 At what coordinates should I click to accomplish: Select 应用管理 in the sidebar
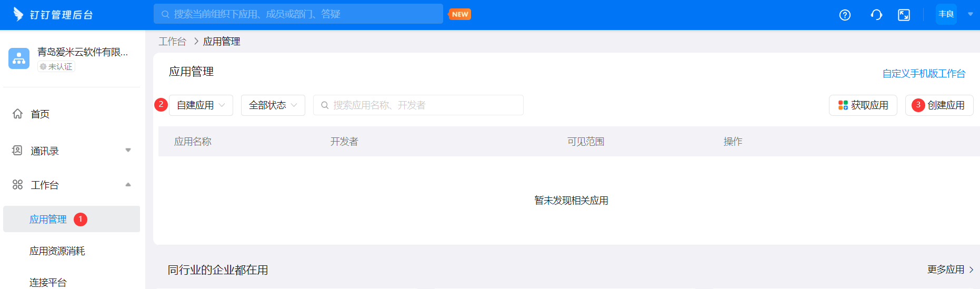coord(48,220)
